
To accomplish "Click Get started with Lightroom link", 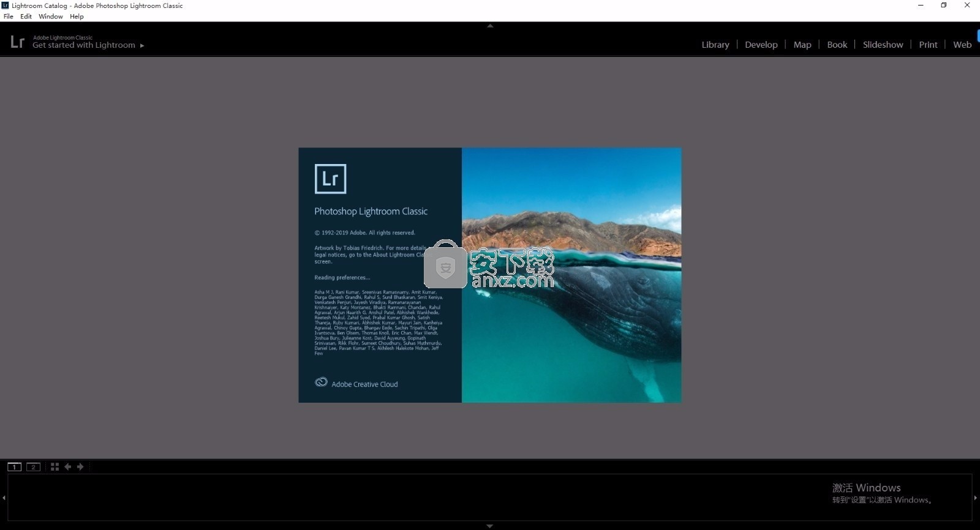I will pos(84,45).
